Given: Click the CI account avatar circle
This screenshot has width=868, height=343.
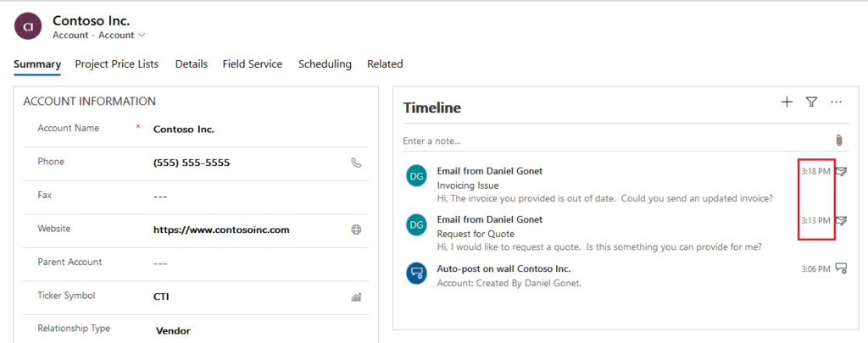Looking at the screenshot, I should click(x=28, y=28).
